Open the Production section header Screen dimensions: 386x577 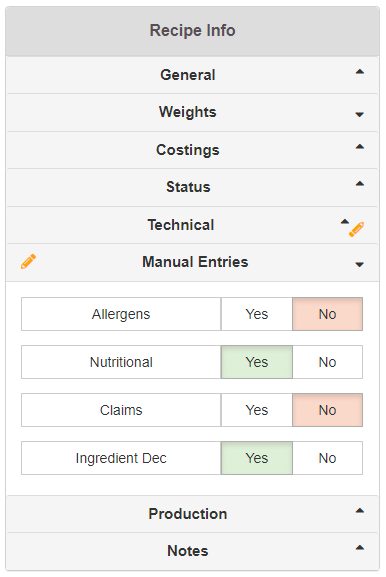pos(192,514)
